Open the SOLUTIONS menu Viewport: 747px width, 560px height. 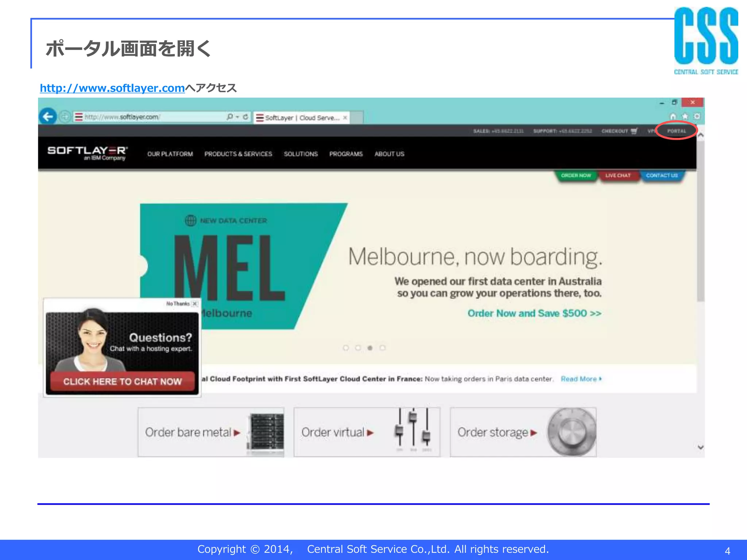301,154
